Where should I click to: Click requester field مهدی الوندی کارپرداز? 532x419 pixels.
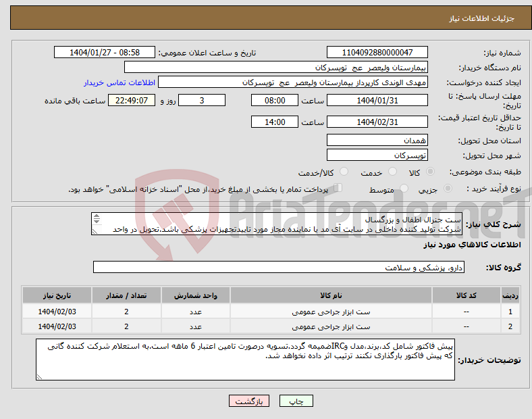tap(293, 82)
